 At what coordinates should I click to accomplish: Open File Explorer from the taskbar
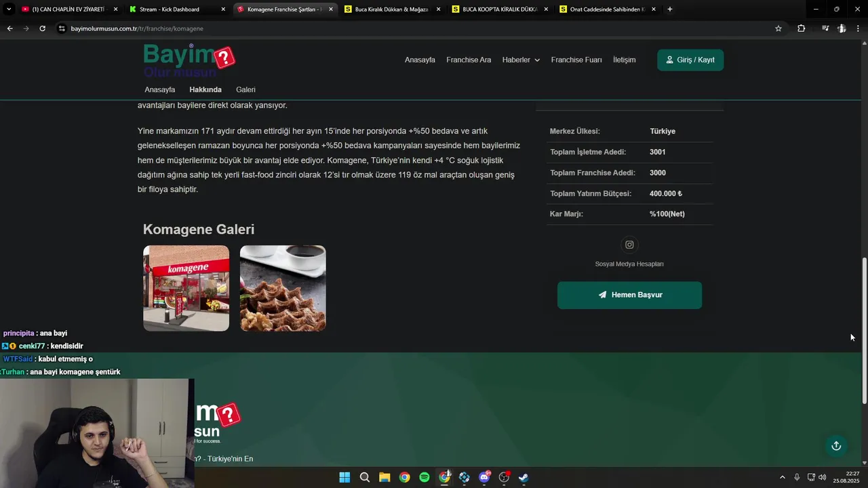coord(384,477)
